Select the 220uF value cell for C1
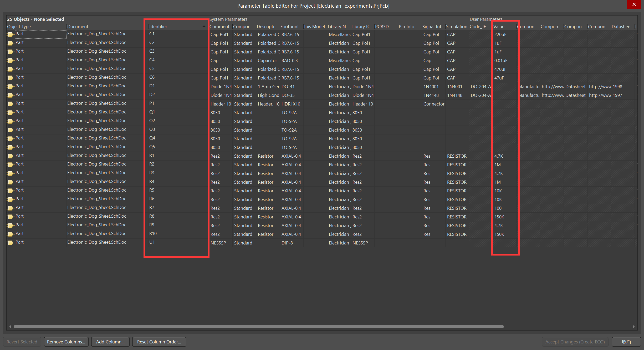644x350 pixels. pyautogui.click(x=500, y=34)
